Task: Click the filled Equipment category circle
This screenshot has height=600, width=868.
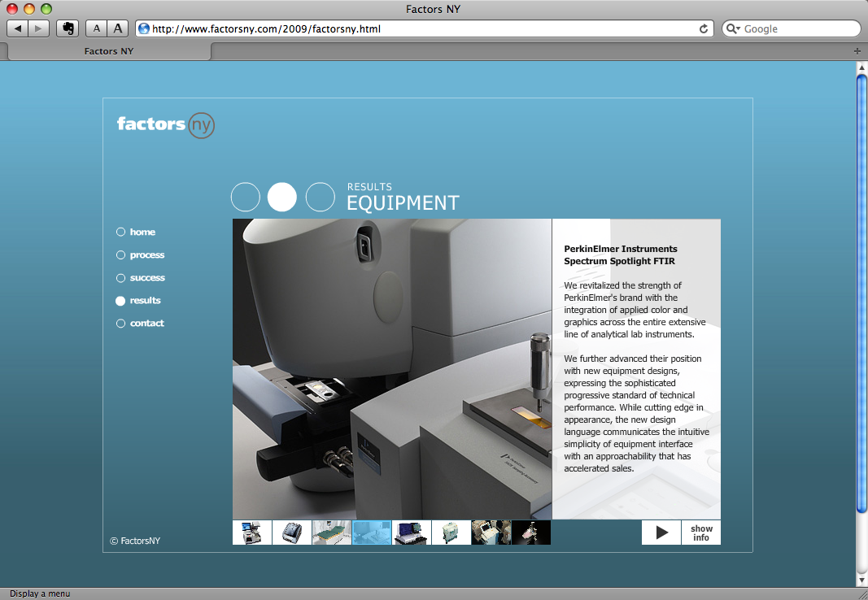Action: pos(282,197)
